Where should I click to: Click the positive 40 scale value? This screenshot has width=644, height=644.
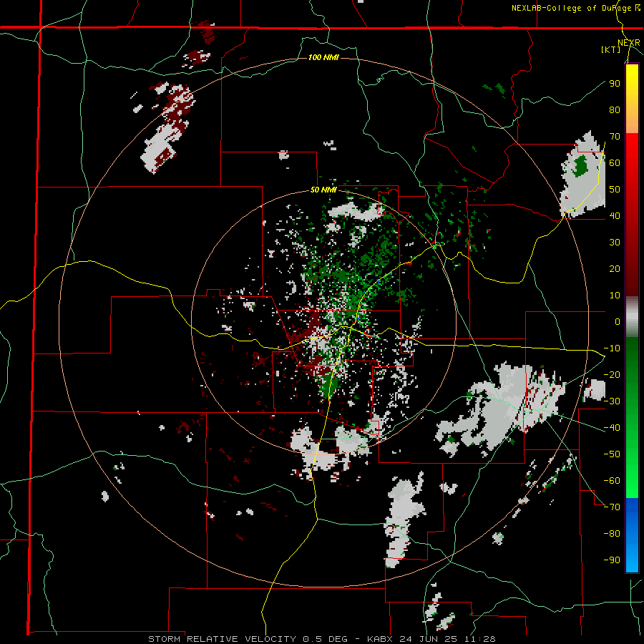pos(615,216)
